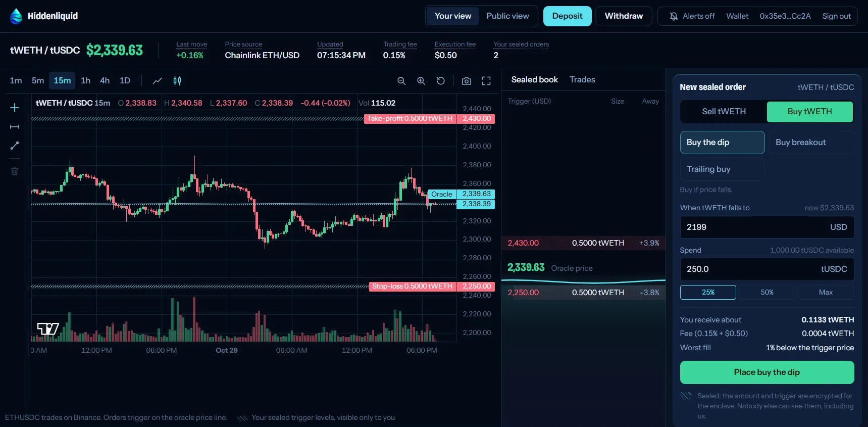
Task: Set chart interval to 1m
Action: pyautogui.click(x=16, y=81)
